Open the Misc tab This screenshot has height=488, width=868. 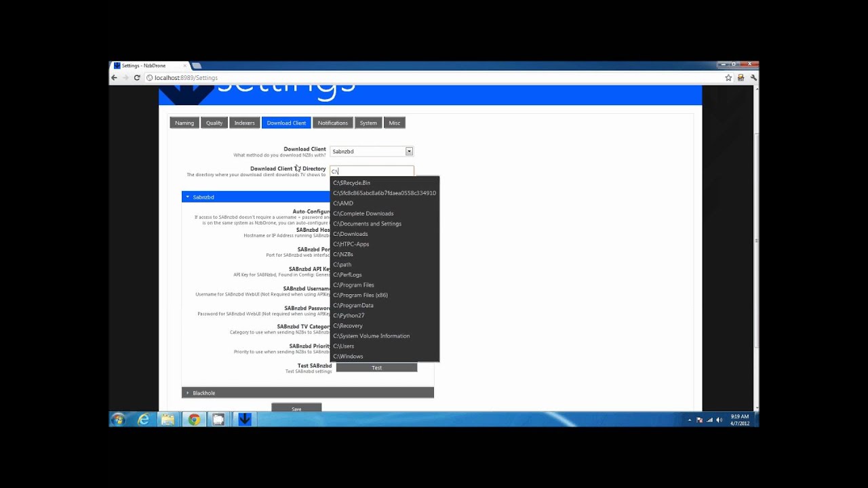pyautogui.click(x=395, y=123)
